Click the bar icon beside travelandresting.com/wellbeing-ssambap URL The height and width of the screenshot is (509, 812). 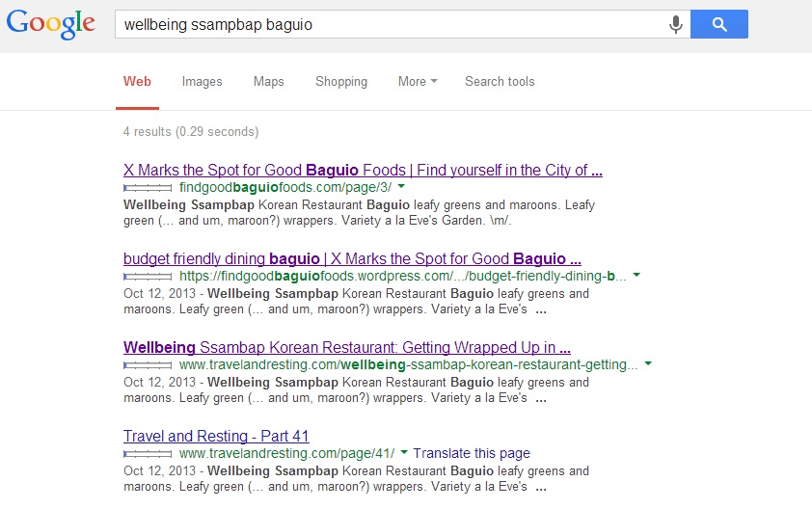[148, 365]
